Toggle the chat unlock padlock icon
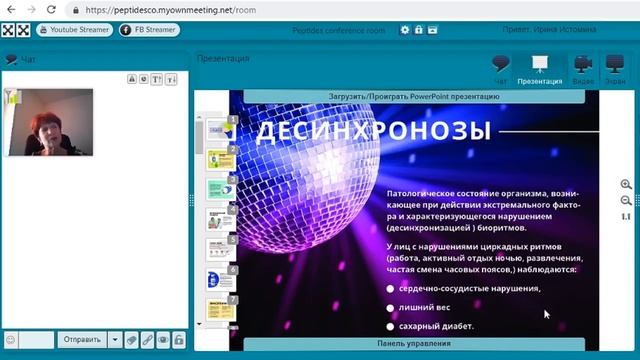This screenshot has height=360, width=640. pos(179,340)
